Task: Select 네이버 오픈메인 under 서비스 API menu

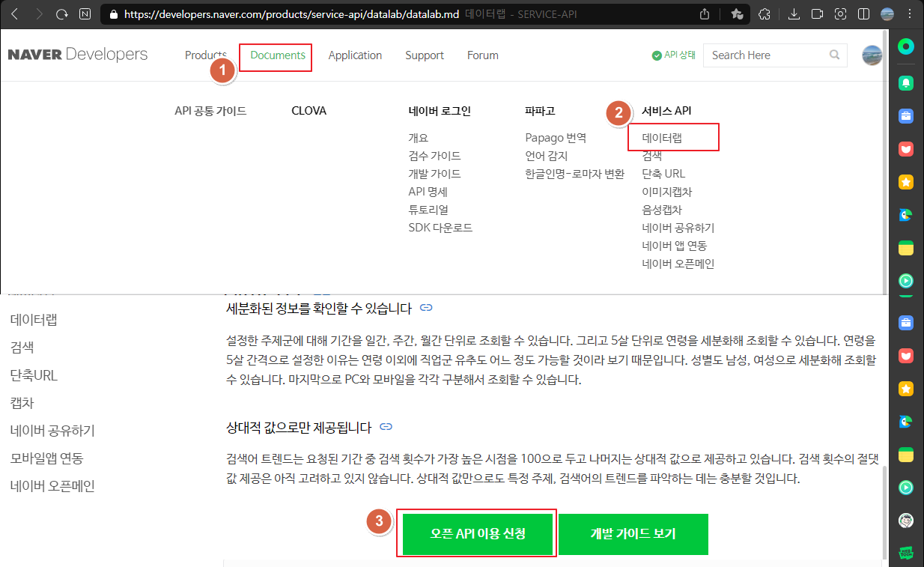Action: 678,264
